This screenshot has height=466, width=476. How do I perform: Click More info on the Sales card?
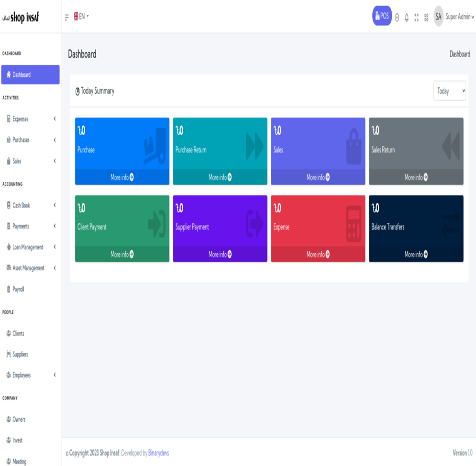click(x=318, y=177)
